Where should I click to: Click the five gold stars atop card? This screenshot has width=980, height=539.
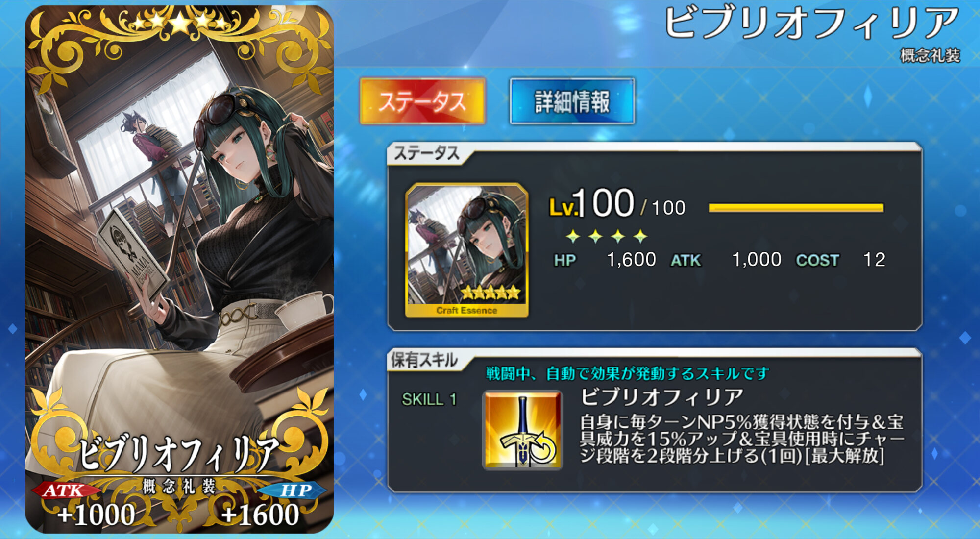(179, 21)
